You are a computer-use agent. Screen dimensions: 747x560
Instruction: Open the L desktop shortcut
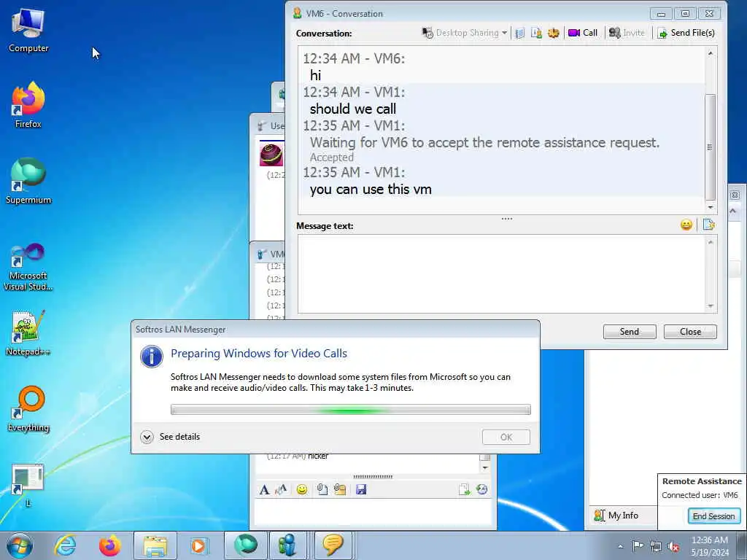coord(28,484)
